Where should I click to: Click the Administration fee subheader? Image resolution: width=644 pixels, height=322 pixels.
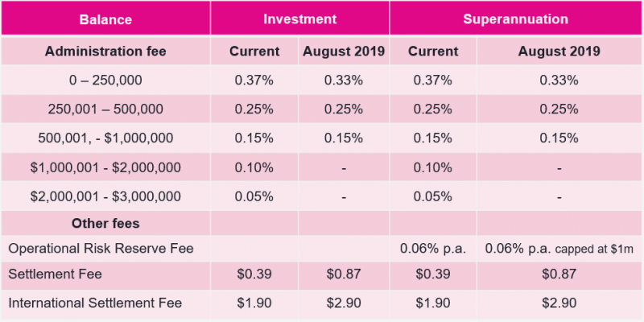tap(105, 52)
